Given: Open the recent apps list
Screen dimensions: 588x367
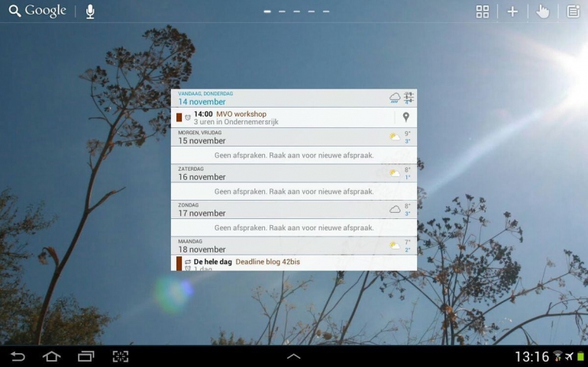Looking at the screenshot, I should [x=86, y=356].
